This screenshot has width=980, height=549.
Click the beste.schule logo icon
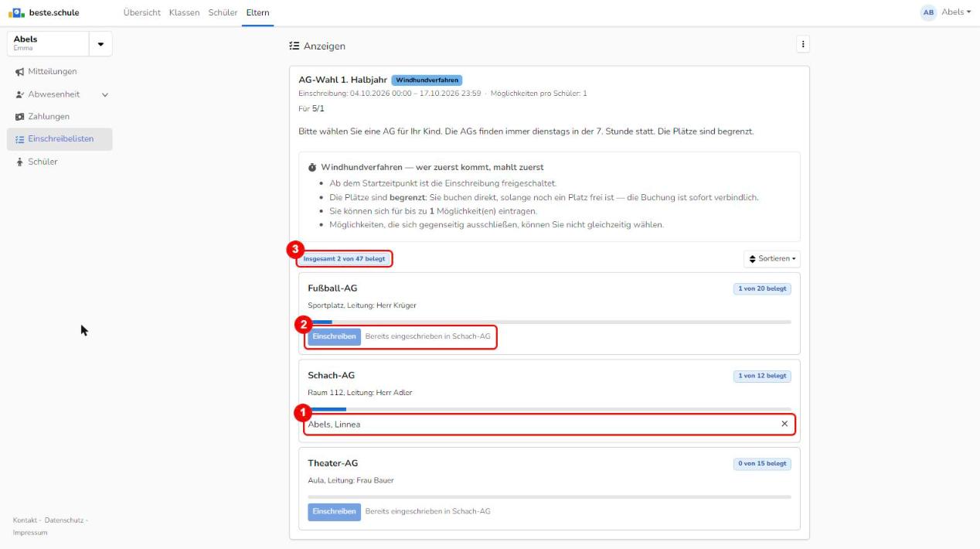pyautogui.click(x=16, y=12)
